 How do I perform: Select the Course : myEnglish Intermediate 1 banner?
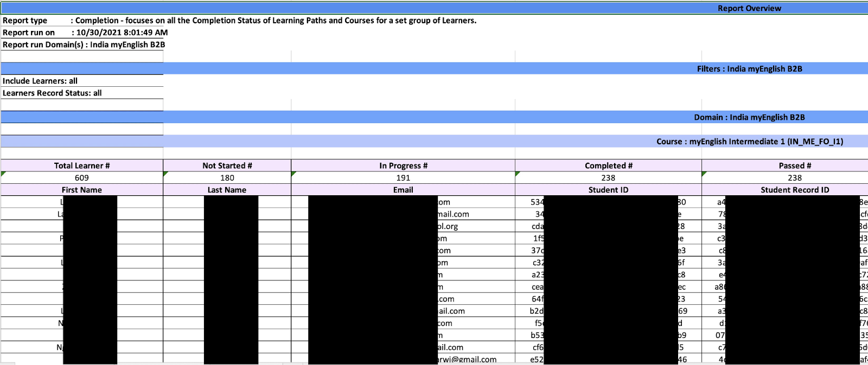(x=434, y=141)
